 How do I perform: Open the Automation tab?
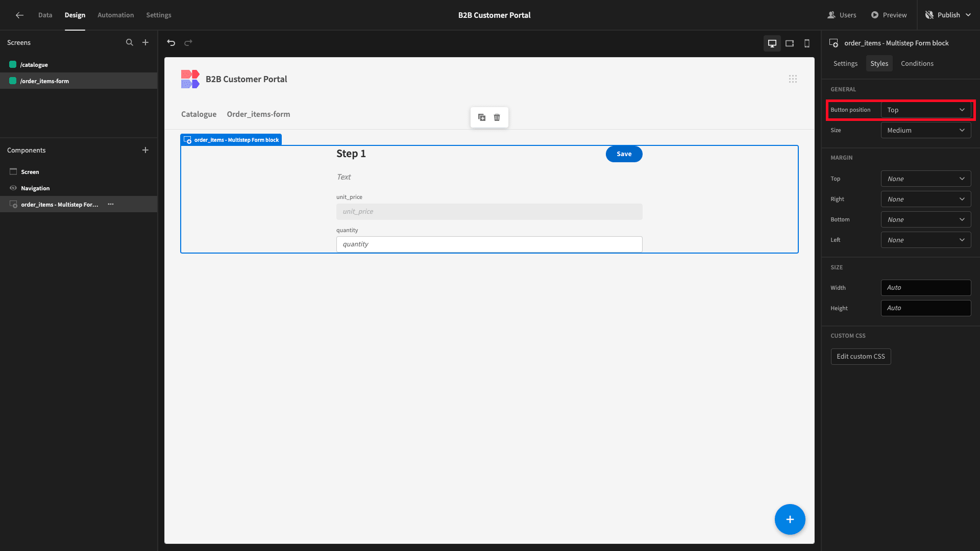coord(116,15)
